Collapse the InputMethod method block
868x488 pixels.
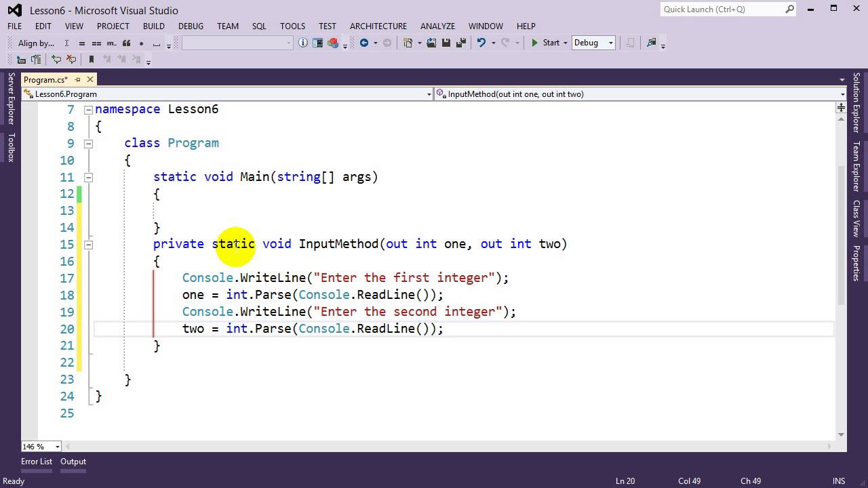coord(88,244)
